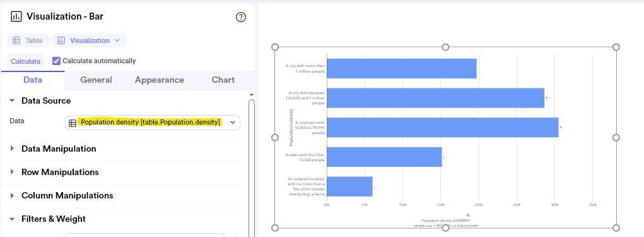
Task: Select the top-center chart resize handle
Action: tap(445, 47)
